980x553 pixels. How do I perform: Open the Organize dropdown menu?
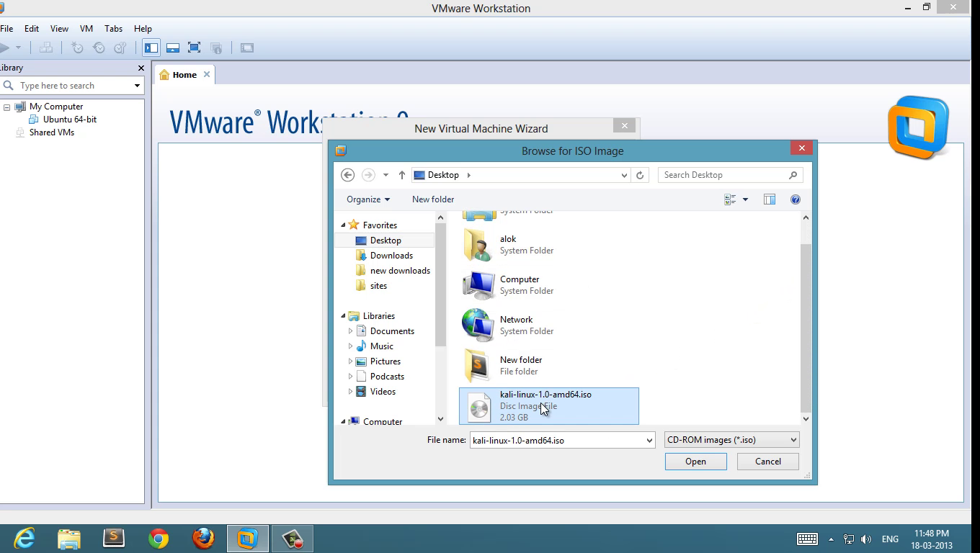[x=367, y=199]
